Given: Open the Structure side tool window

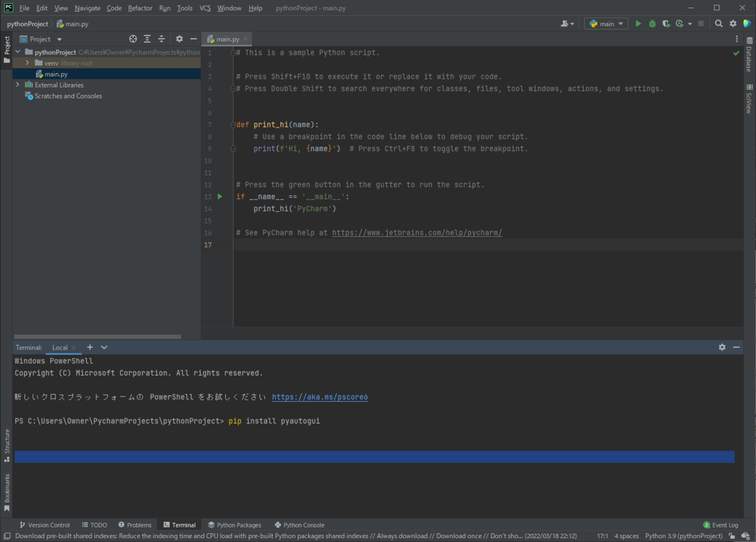Looking at the screenshot, I should click(7, 446).
